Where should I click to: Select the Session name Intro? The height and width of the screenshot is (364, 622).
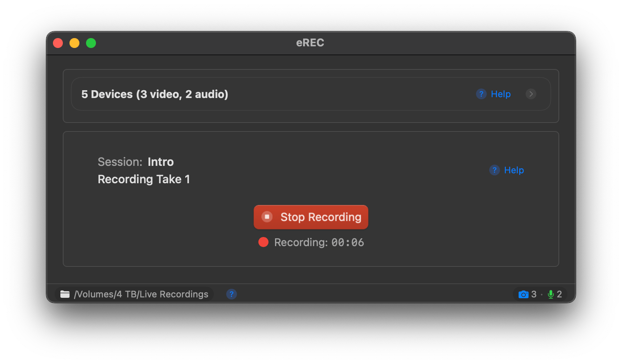(161, 162)
